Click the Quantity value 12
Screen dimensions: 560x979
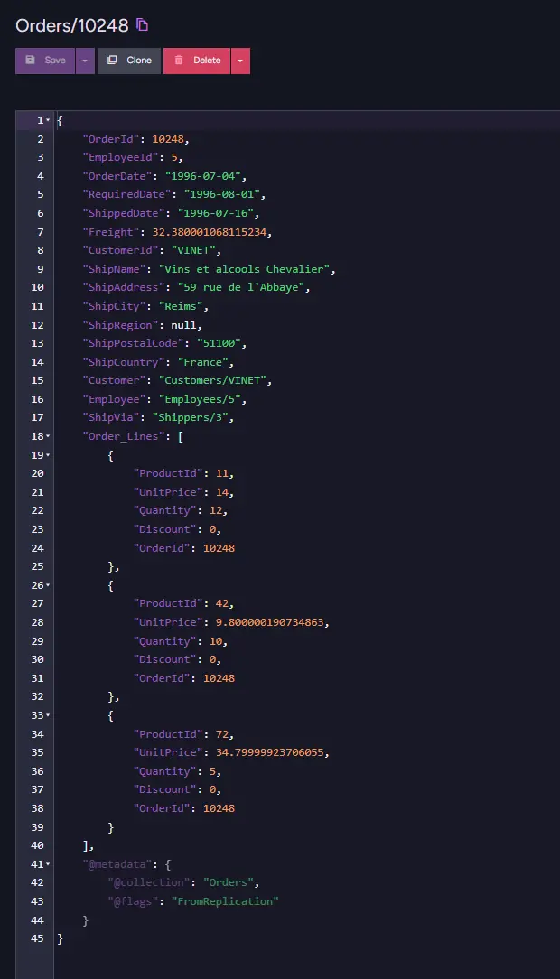click(x=215, y=510)
